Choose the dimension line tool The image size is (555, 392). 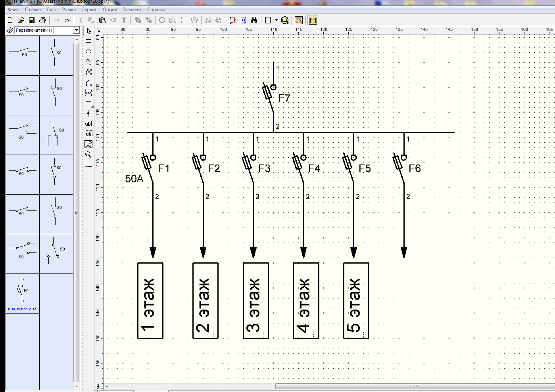coord(88,103)
